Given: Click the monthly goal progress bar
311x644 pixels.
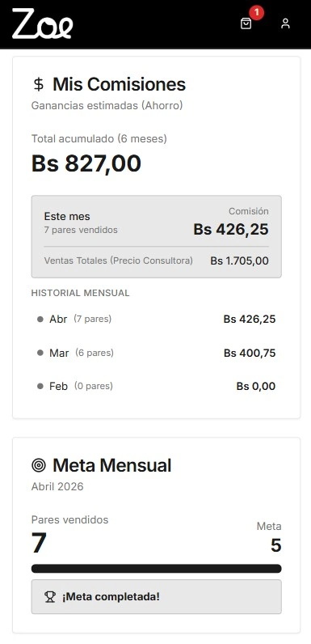Looking at the screenshot, I should coord(157,569).
